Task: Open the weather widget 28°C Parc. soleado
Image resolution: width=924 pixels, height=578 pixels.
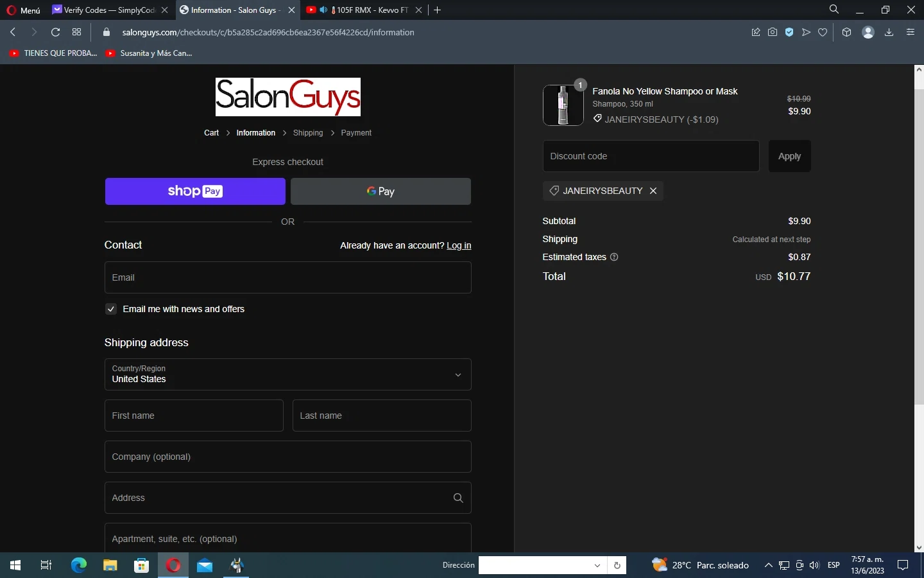Action: click(x=701, y=565)
